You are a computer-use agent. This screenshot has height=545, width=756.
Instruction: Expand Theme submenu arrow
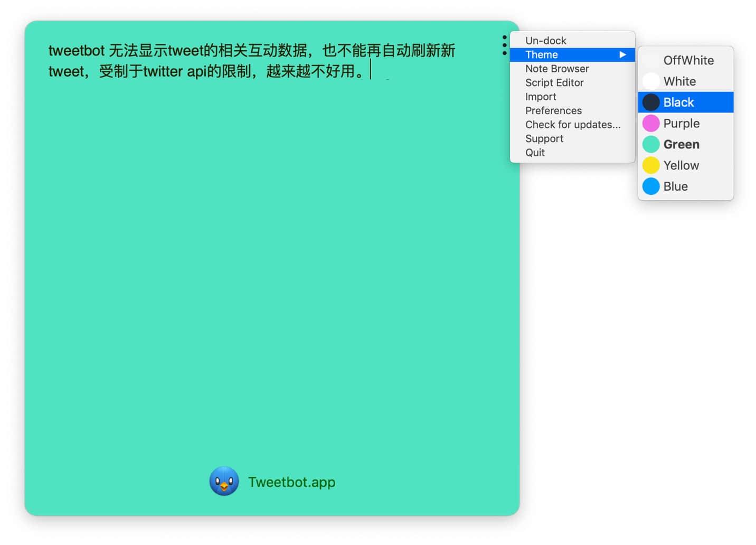[622, 54]
